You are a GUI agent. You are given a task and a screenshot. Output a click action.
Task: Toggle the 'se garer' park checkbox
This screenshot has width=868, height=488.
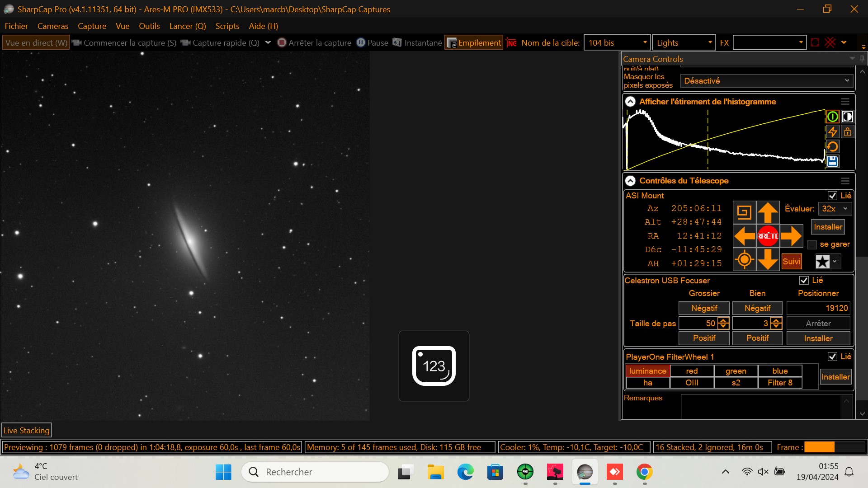812,244
